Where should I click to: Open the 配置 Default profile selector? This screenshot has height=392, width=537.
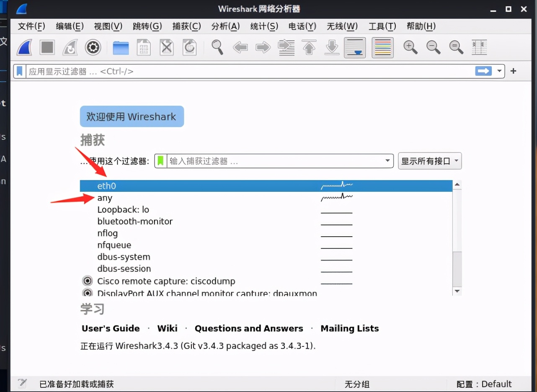484,384
